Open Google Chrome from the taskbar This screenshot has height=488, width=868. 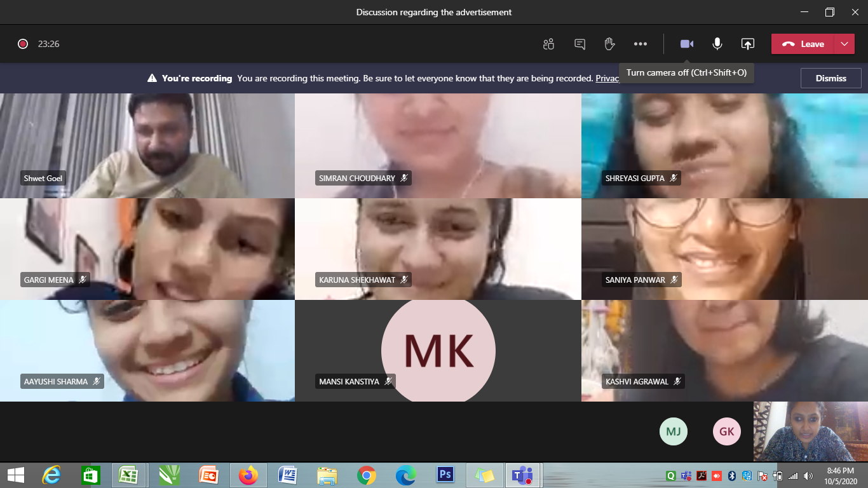point(366,475)
